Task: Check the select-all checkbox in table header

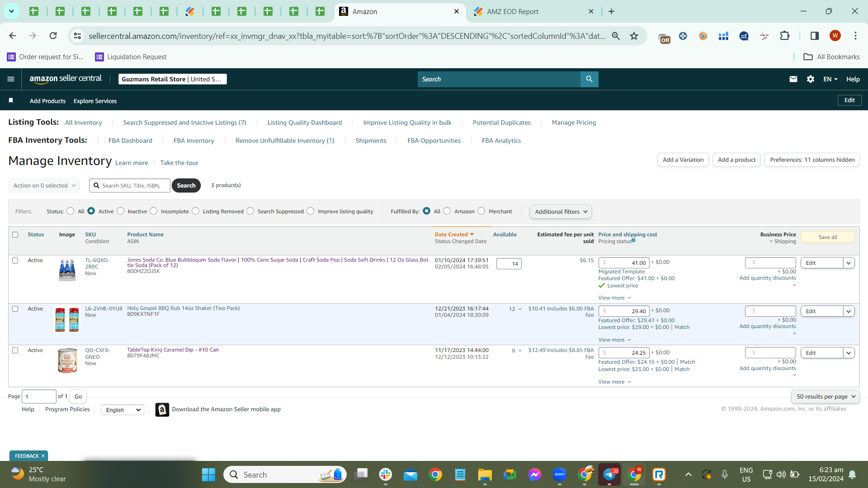Action: point(15,235)
